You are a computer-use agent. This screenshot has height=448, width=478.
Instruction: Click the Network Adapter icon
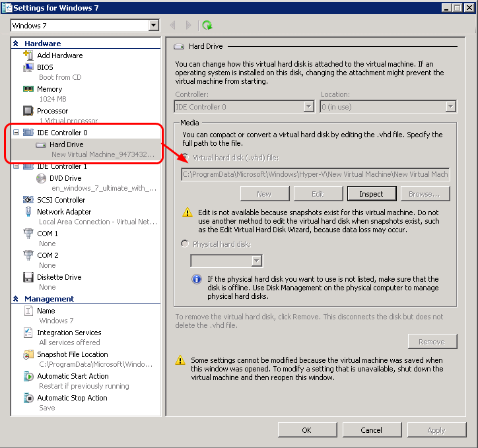click(28, 211)
